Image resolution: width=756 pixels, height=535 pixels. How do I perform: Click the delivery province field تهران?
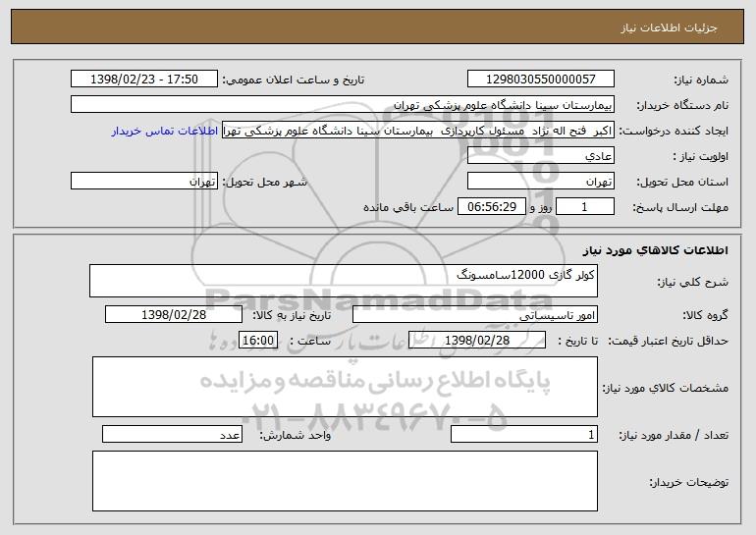click(x=540, y=182)
